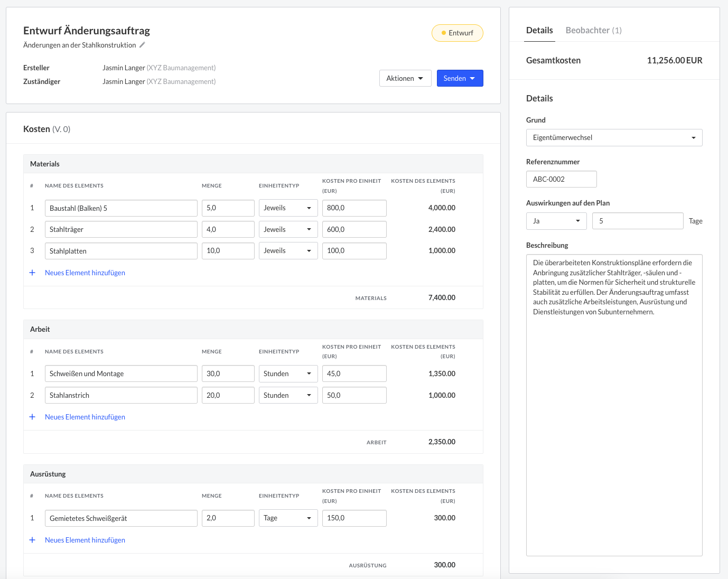This screenshot has height=579, width=728.
Task: Click unit cost field 45,0
Action: tap(354, 373)
